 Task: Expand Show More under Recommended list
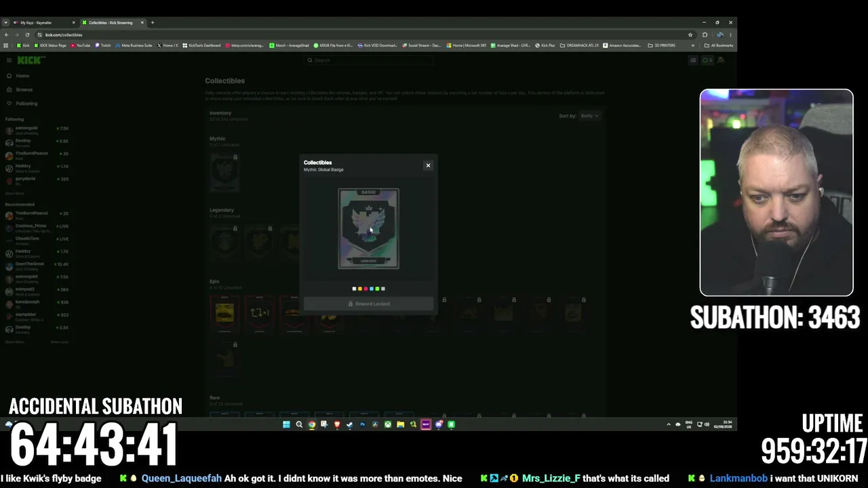(x=14, y=342)
